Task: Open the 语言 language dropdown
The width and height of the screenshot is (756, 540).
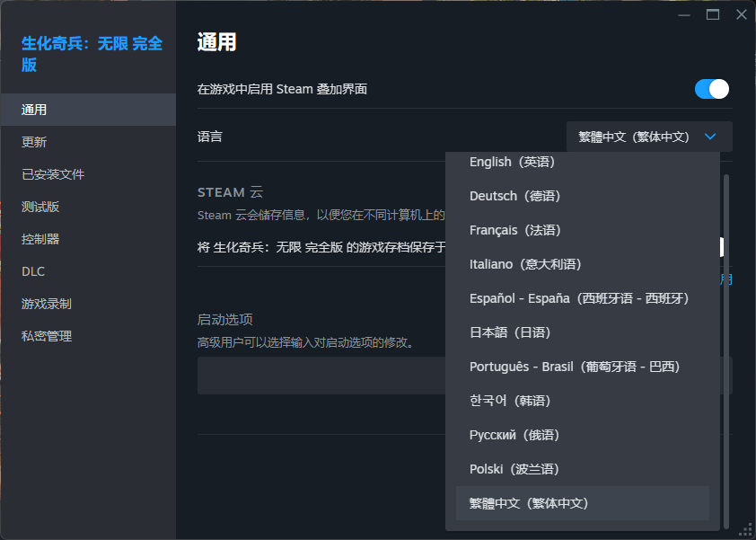Action: 649,137
